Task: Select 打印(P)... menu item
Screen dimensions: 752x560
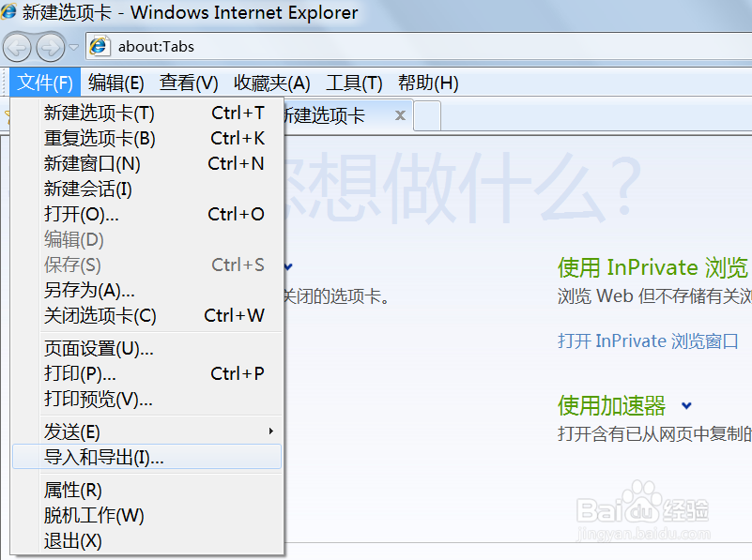Action: point(146,373)
